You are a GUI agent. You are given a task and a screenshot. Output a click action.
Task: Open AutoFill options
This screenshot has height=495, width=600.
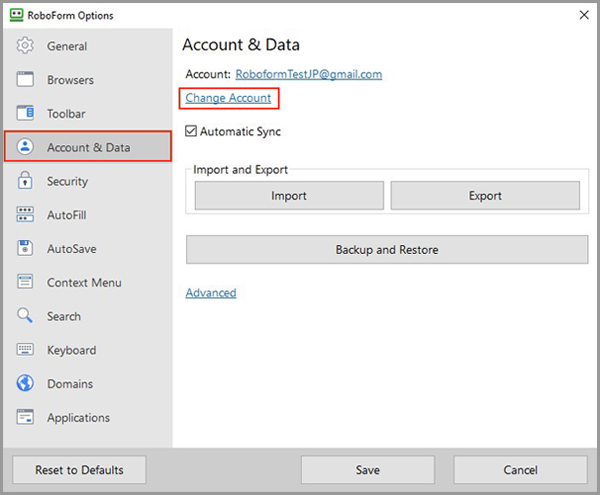[x=88, y=214]
